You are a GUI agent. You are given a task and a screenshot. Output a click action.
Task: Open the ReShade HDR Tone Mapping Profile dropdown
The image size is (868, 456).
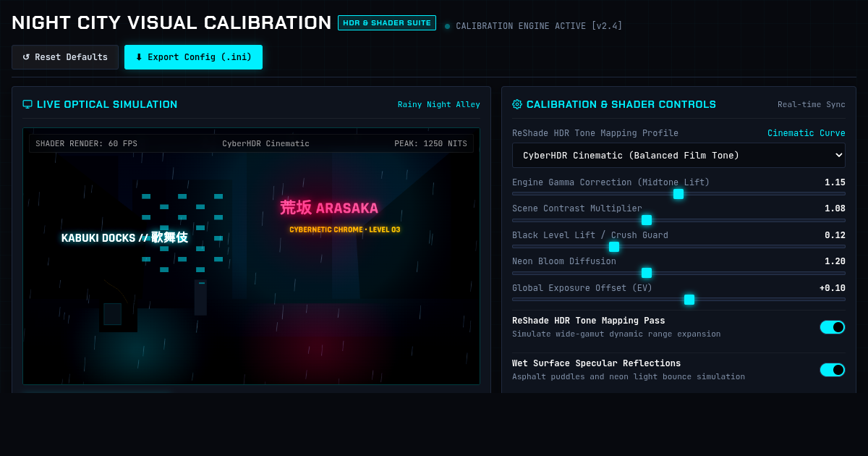(x=678, y=155)
